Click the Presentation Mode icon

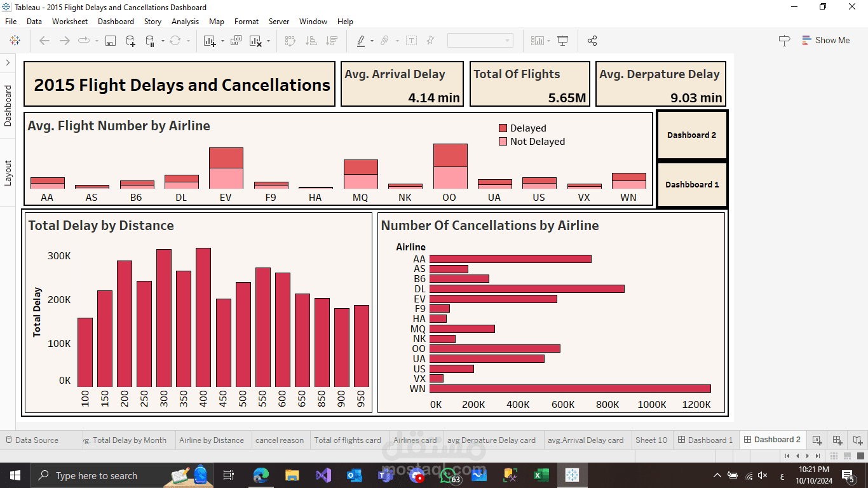coord(562,41)
